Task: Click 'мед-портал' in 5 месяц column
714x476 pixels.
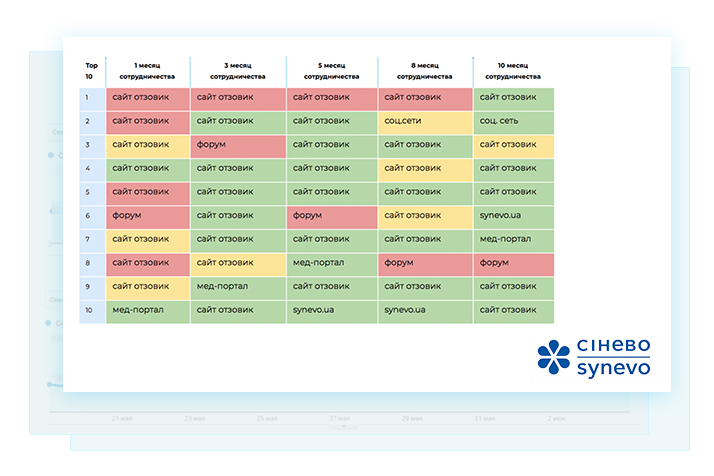Action: click(x=332, y=263)
